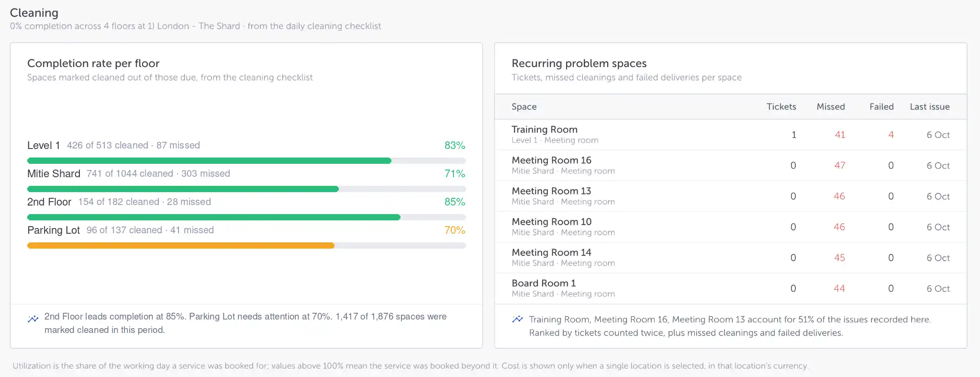
Task: Click Board Room 1's missed count 44
Action: click(x=839, y=288)
